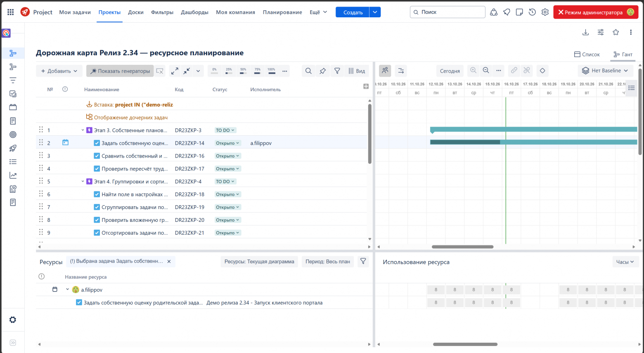Open the Мои задачи menu
The height and width of the screenshot is (353, 644).
coord(75,12)
